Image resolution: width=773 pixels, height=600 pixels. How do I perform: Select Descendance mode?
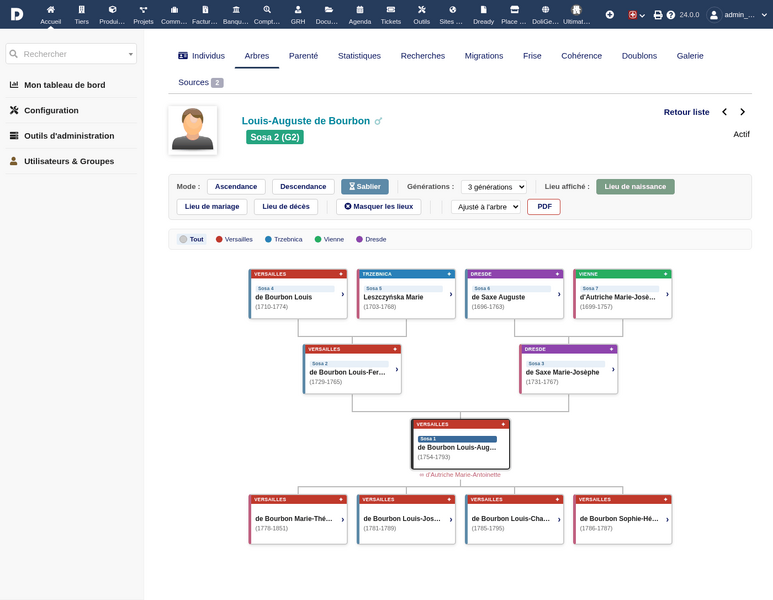(303, 186)
